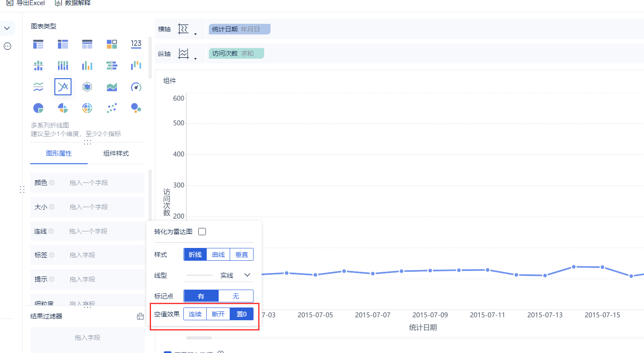Image resolution: width=644 pixels, height=353 pixels.
Task: Select the area chart type icon
Action: pos(112,87)
